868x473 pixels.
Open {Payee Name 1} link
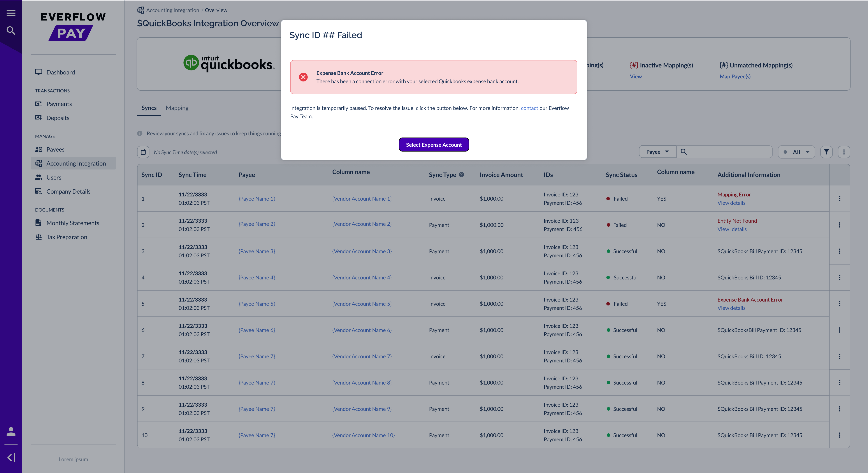pyautogui.click(x=257, y=199)
